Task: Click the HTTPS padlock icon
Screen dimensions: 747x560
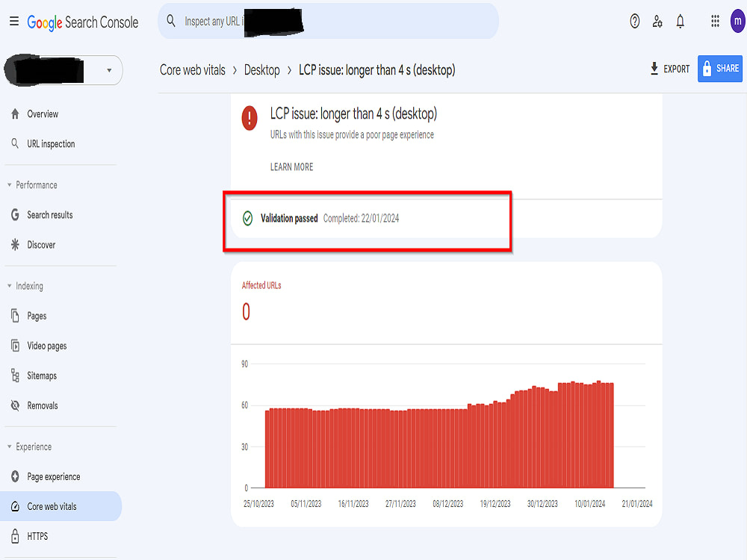Action: point(15,536)
